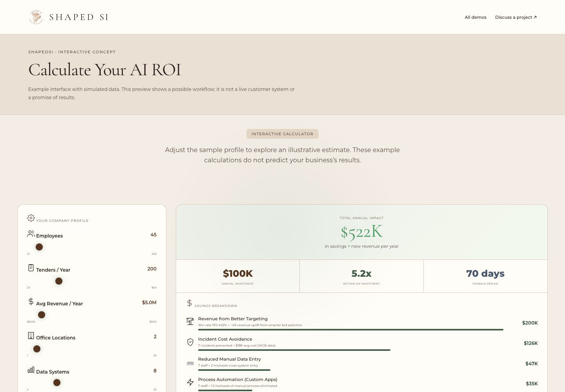
Task: Click the Data Systems slider handle
Action: [x=57, y=383]
